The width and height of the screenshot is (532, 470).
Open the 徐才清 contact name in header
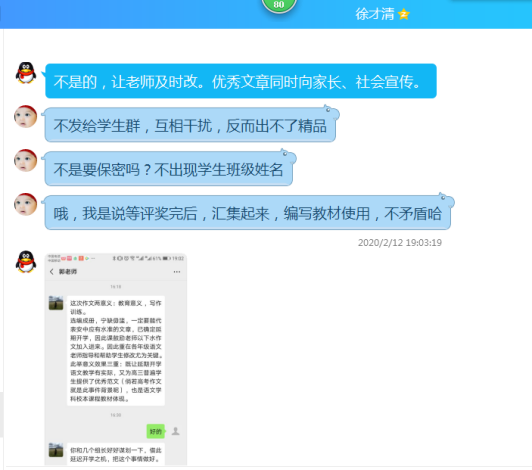[x=375, y=14]
